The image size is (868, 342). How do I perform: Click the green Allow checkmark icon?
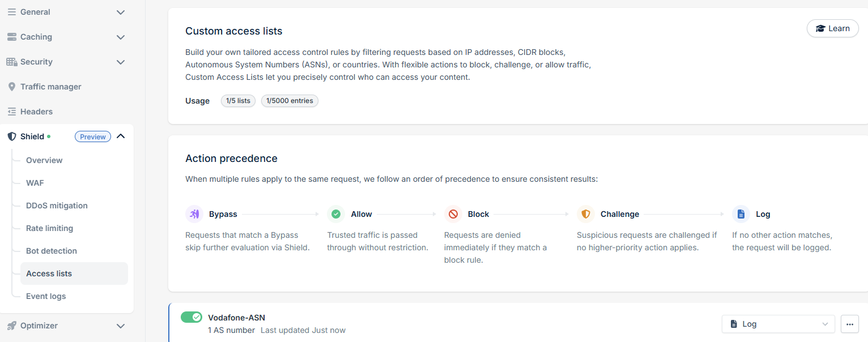coord(336,213)
